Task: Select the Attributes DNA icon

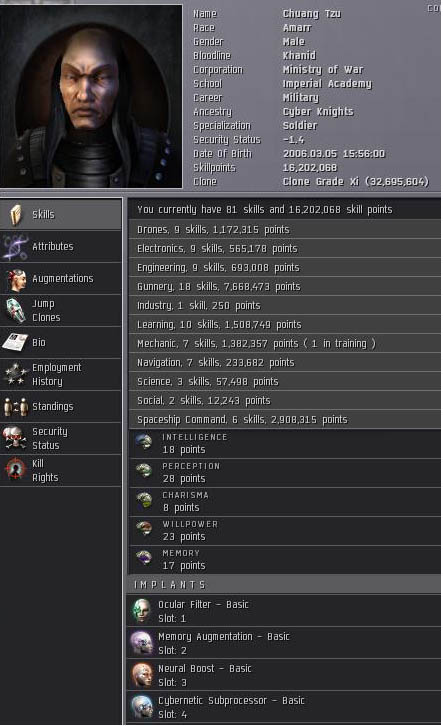Action: pos(15,247)
